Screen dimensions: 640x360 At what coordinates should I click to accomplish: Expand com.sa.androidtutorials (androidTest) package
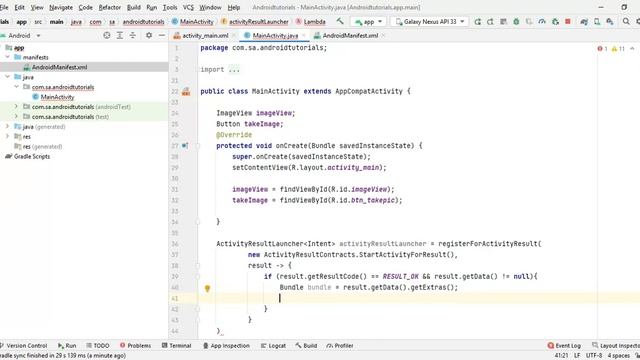point(16,107)
